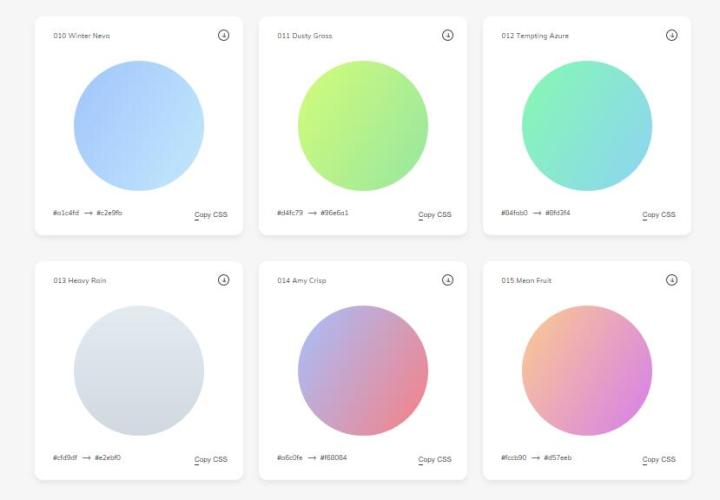Copy CSS for Winter Neva gradient
720x500 pixels.
click(x=211, y=214)
